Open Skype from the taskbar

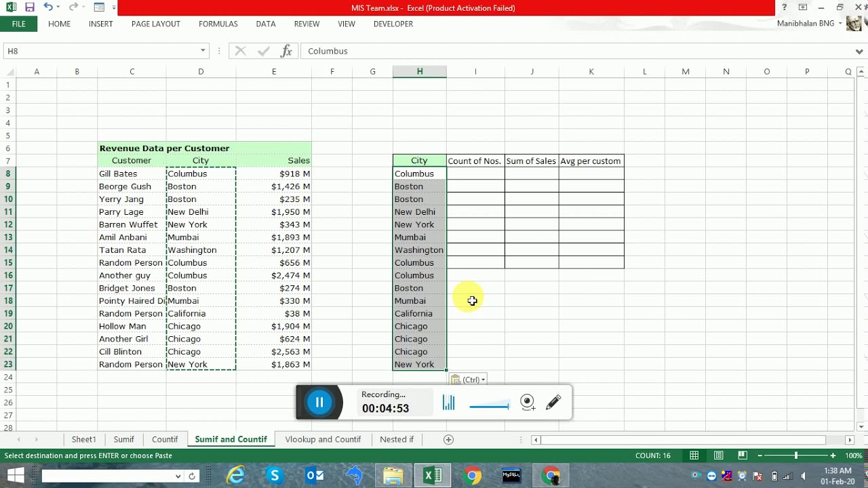click(275, 476)
